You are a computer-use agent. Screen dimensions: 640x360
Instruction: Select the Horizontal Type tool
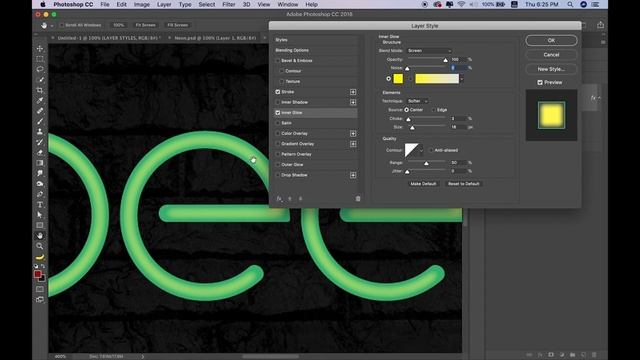[x=40, y=204]
